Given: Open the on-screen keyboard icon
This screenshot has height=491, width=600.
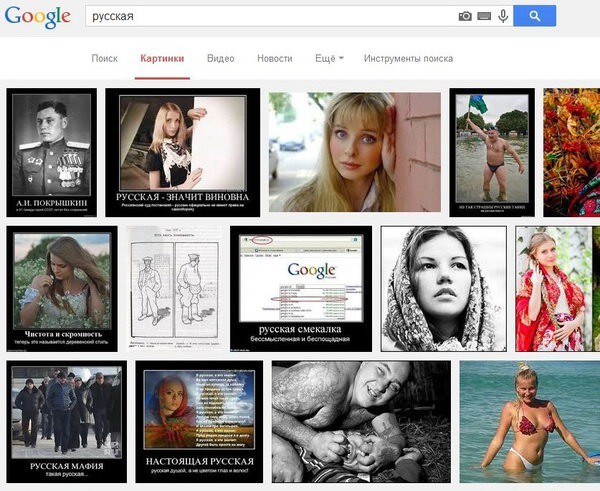Looking at the screenshot, I should [484, 16].
